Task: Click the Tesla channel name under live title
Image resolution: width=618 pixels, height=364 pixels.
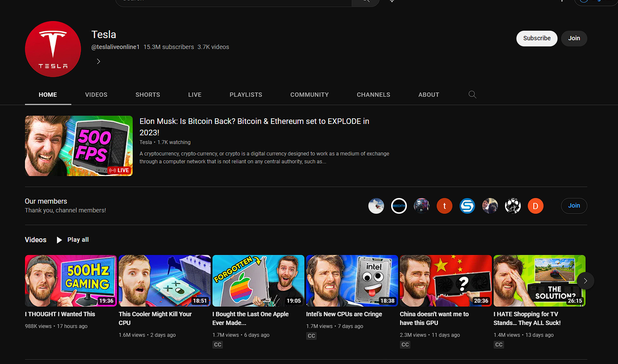Action: (x=146, y=142)
